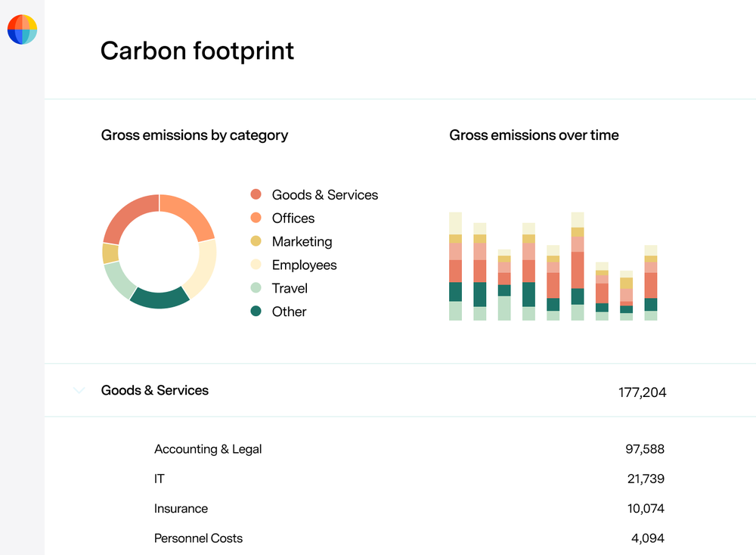756x555 pixels.
Task: Click the 97,588 value
Action: click(x=645, y=449)
